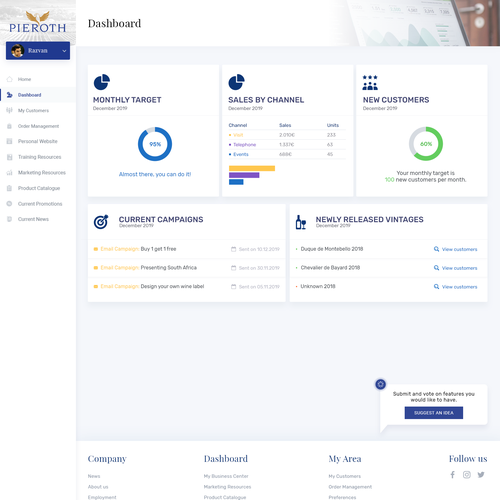Open footer link About us
The height and width of the screenshot is (500, 500).
[98, 487]
